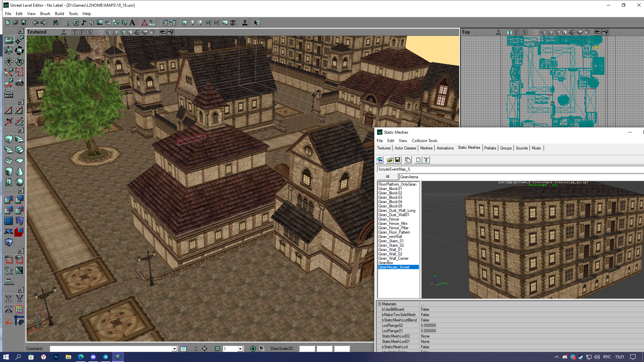Select Giran_Stairs_01 in mesh list
The height and width of the screenshot is (362, 644).
point(391,241)
